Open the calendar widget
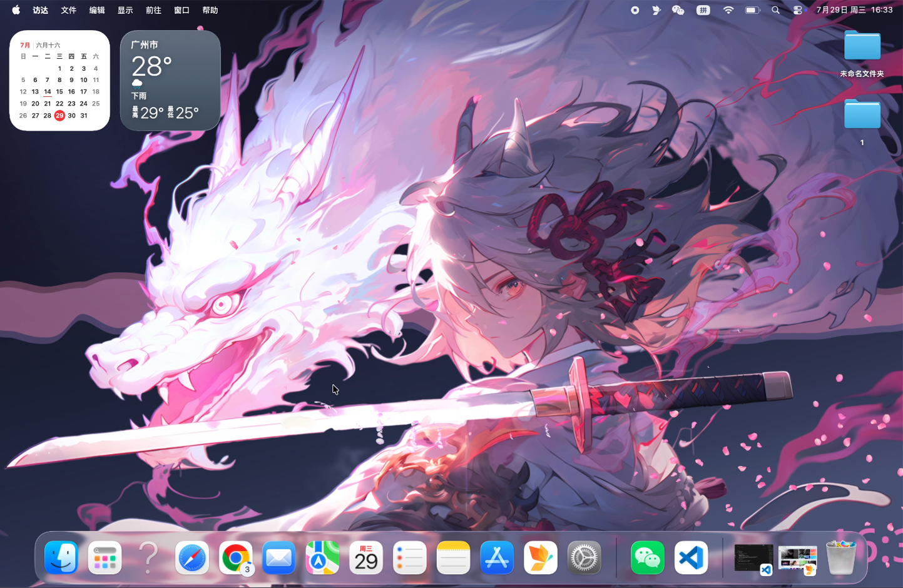 point(59,81)
